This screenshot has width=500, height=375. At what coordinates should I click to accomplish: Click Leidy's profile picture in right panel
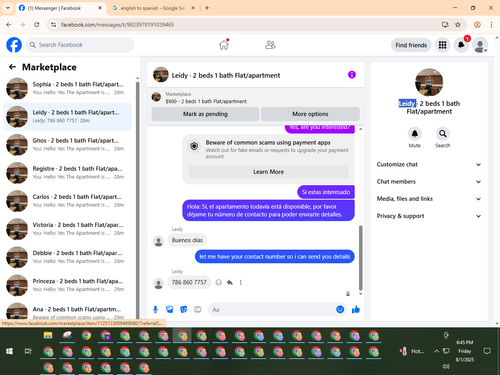tap(429, 82)
